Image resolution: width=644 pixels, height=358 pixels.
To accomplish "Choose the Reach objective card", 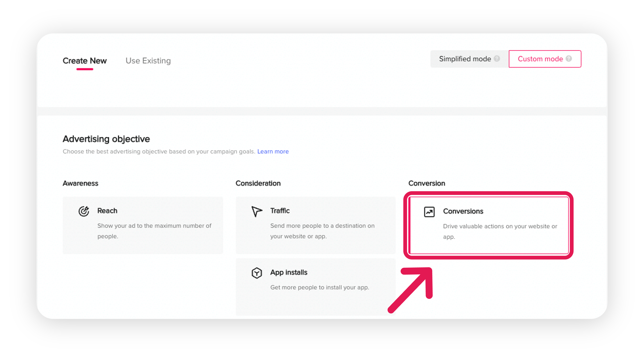I will [x=143, y=225].
